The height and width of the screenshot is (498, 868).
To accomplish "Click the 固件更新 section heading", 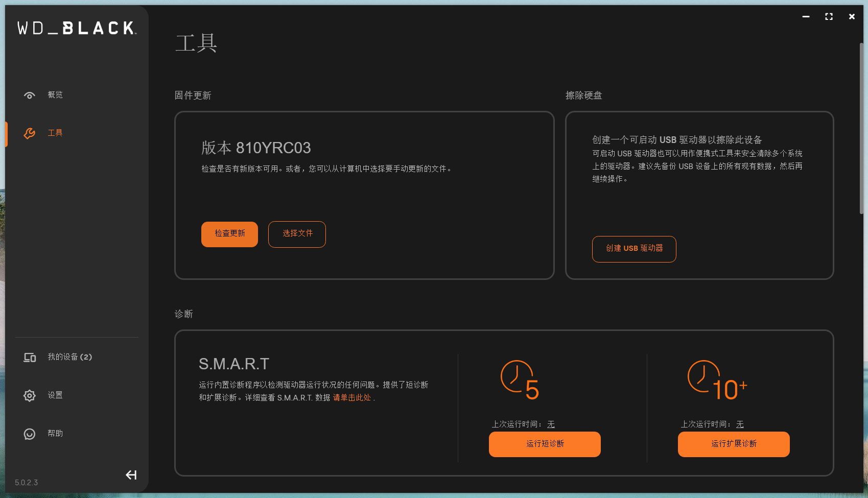I will [193, 96].
